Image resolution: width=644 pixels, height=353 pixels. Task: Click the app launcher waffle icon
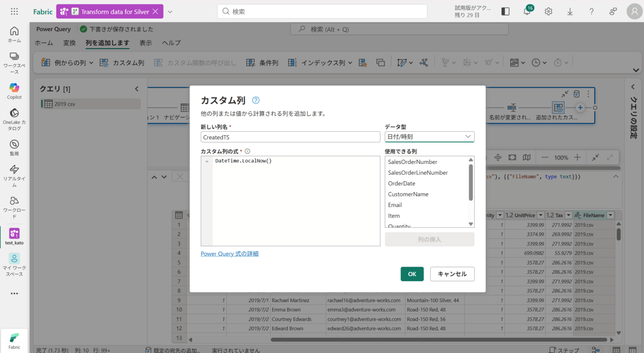(x=14, y=12)
